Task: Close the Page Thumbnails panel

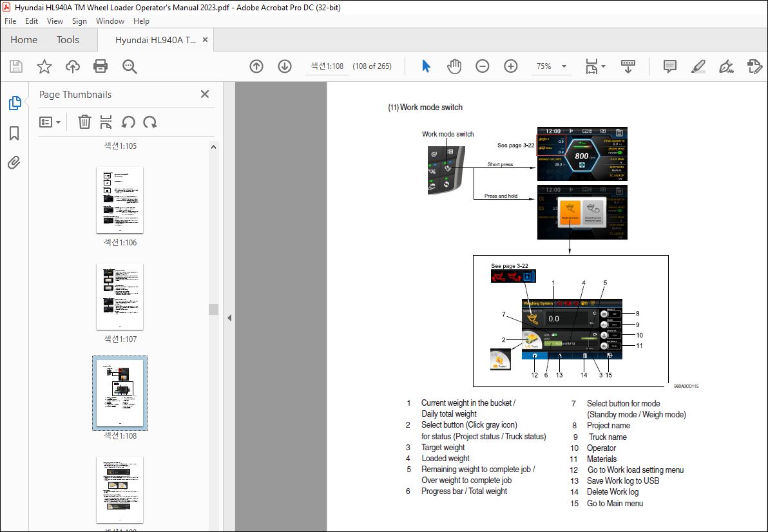Action: pos(205,94)
